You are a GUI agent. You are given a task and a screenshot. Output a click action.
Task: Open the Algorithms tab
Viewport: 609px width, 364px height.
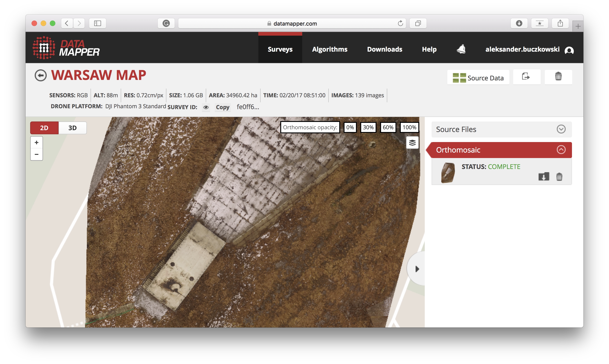pos(330,49)
